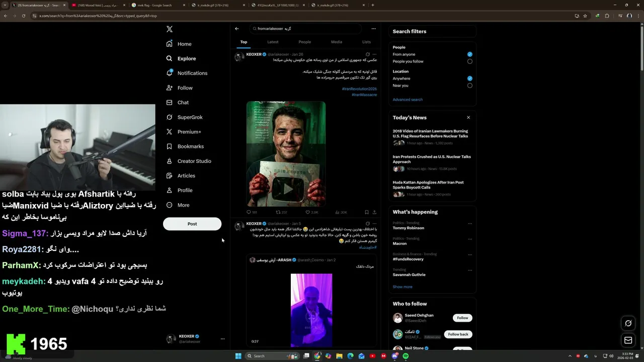Open Explore in the X sidebar
This screenshot has height=362, width=644.
tap(181, 58)
